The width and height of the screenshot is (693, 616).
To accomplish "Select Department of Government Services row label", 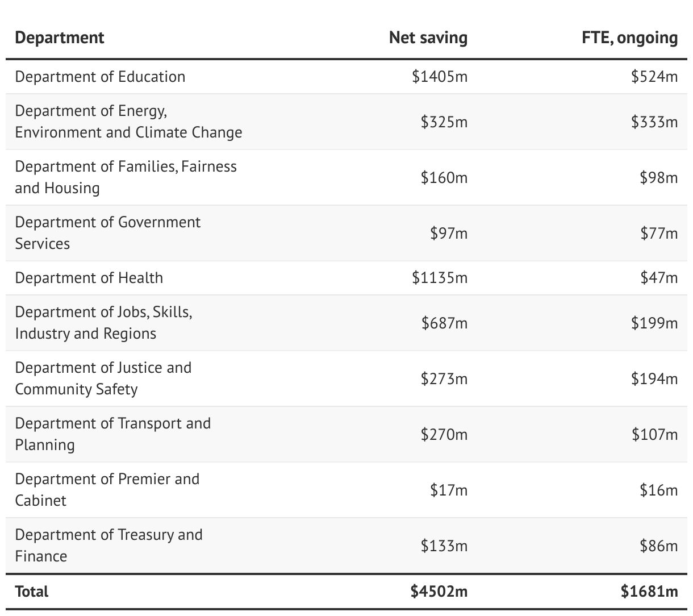I will (x=107, y=233).
